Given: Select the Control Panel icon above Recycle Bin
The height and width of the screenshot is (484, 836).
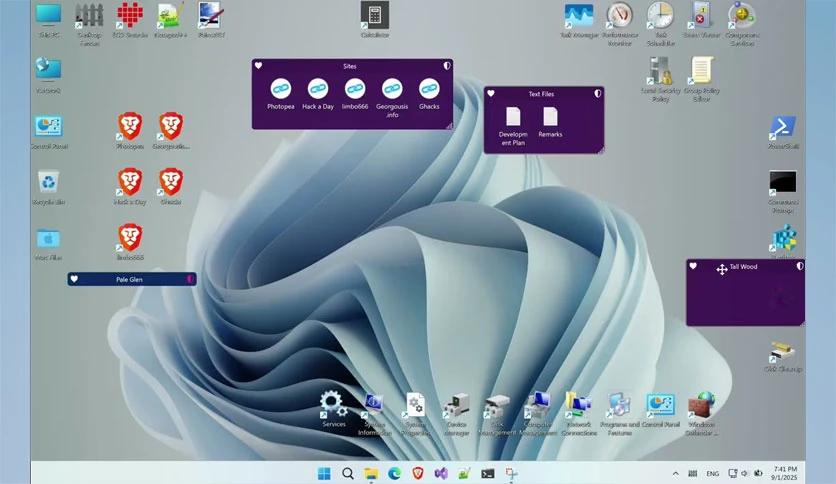Looking at the screenshot, I should click(x=49, y=132).
